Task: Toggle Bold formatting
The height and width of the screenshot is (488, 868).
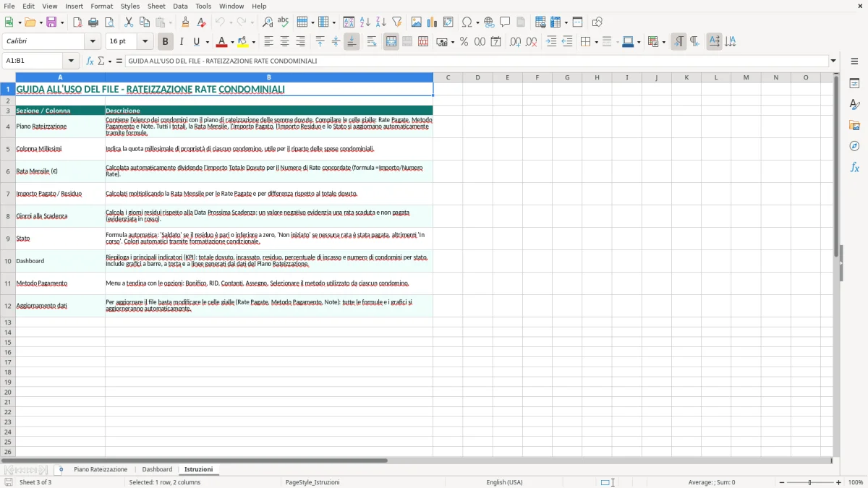Action: point(166,42)
